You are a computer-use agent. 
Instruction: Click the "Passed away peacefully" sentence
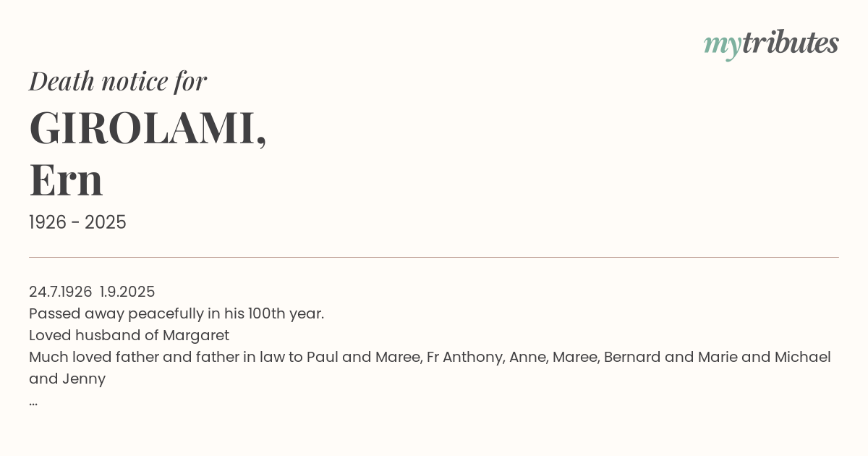(176, 313)
